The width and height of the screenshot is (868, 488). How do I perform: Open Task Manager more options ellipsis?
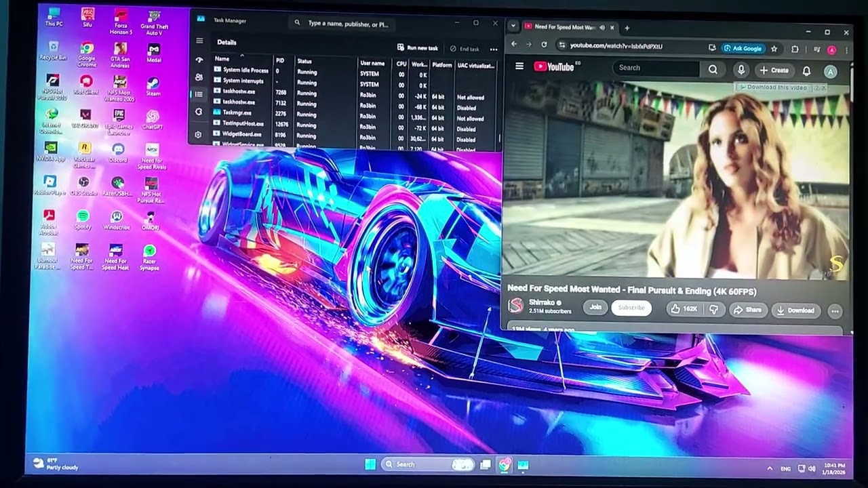pos(493,49)
